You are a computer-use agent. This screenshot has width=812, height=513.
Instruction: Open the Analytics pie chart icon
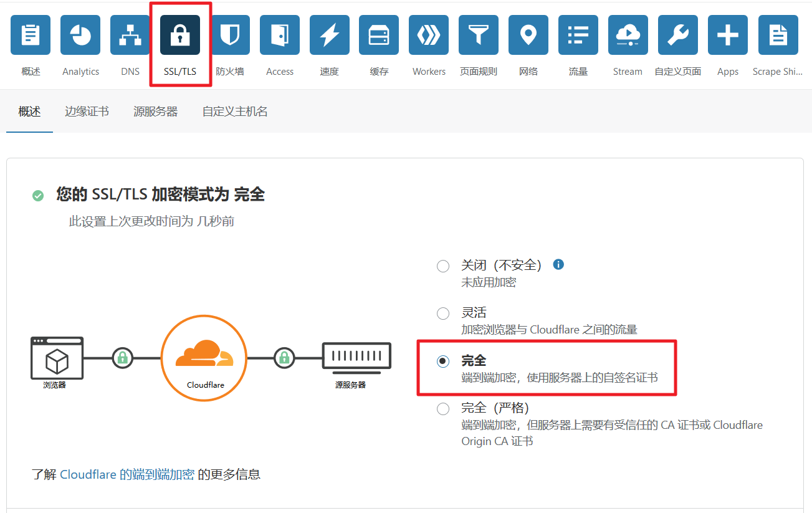tap(80, 35)
